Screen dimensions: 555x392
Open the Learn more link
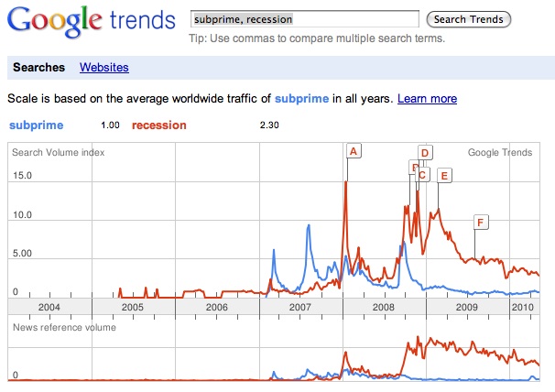(427, 99)
